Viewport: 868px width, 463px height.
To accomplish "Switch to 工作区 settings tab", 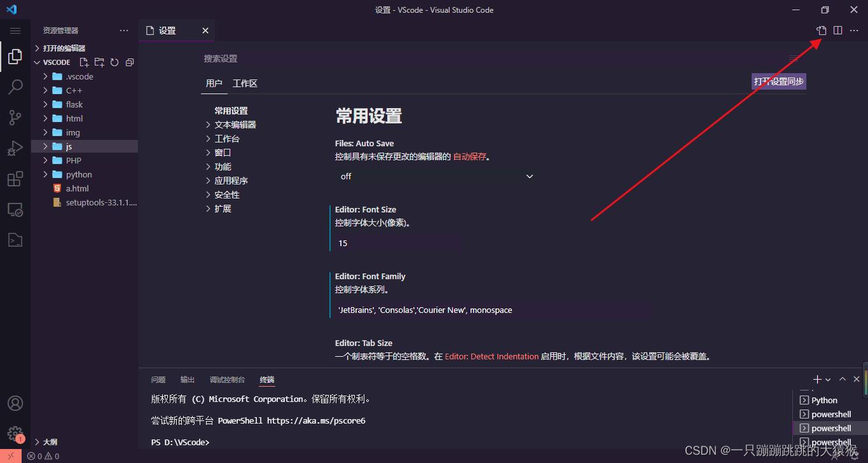I will pos(245,83).
